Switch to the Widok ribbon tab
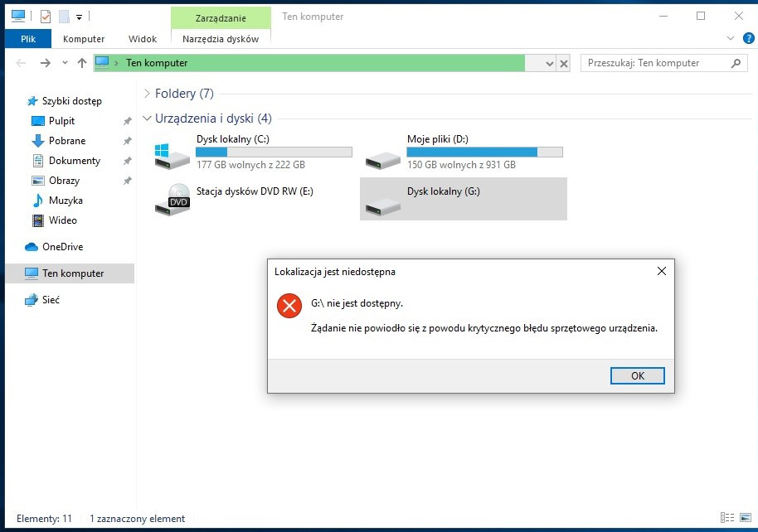Screen dimensions: 758x532 tap(142, 38)
